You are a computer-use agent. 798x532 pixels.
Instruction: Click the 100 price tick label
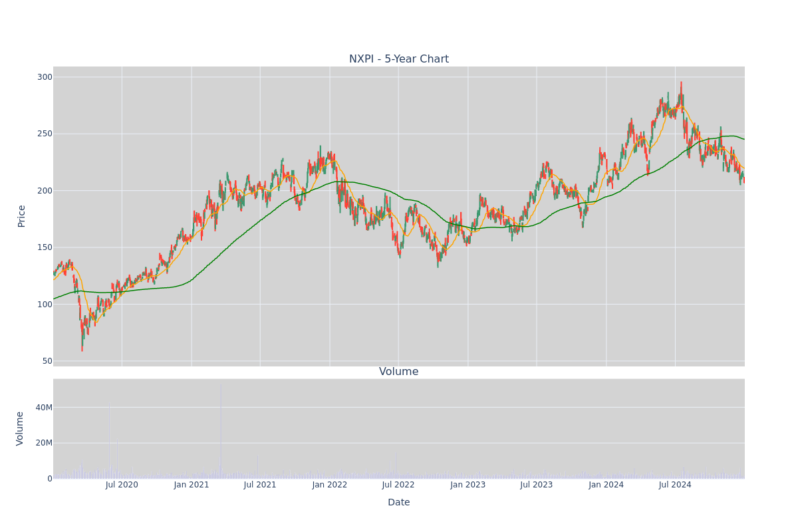tap(45, 305)
